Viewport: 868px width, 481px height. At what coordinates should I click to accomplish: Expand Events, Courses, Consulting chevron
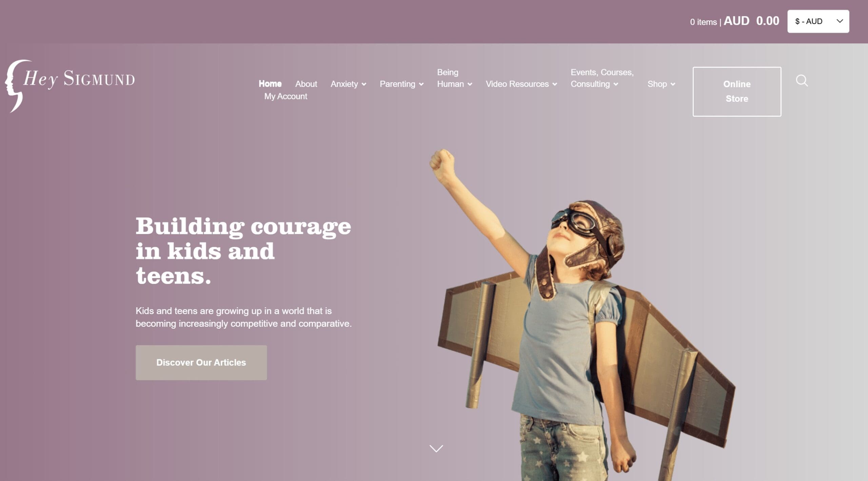pyautogui.click(x=616, y=84)
